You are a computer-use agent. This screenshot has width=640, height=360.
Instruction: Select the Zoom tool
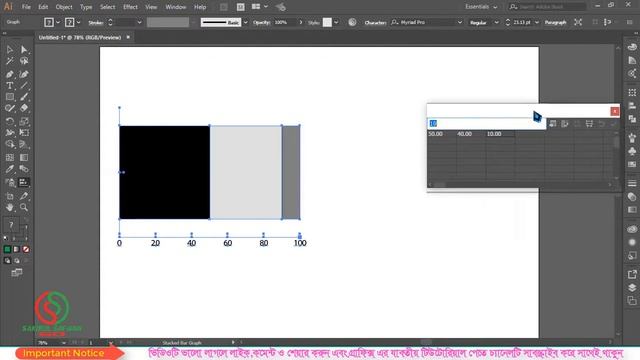tap(24, 208)
